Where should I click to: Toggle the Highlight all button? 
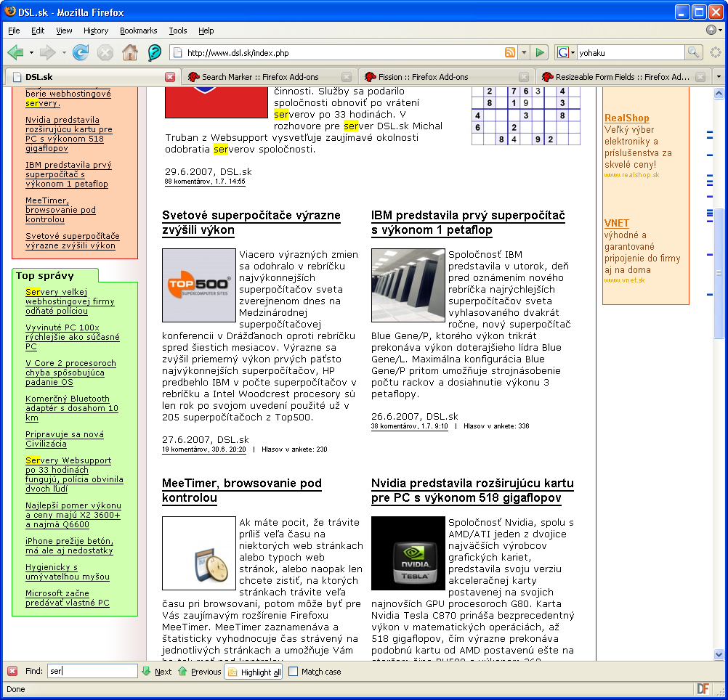click(255, 672)
